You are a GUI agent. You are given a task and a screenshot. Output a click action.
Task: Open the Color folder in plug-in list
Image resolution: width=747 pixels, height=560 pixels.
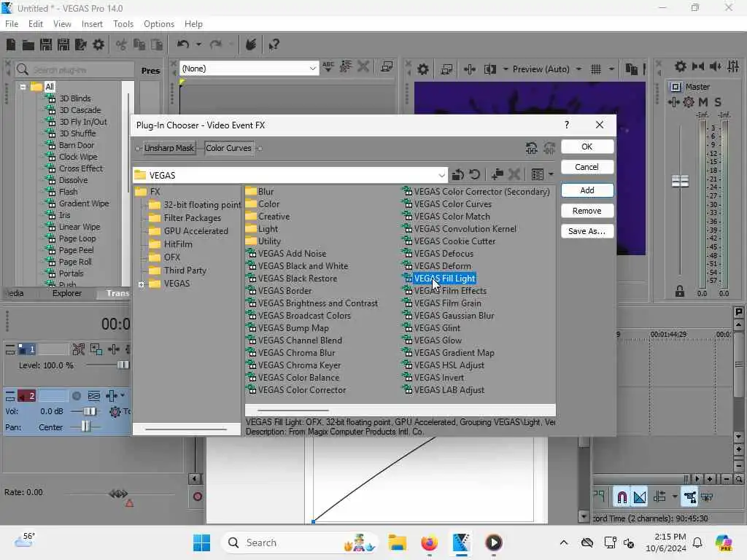268,204
